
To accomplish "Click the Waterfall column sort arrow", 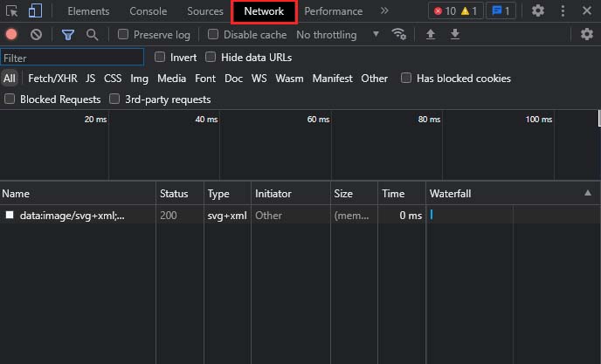I will 588,193.
